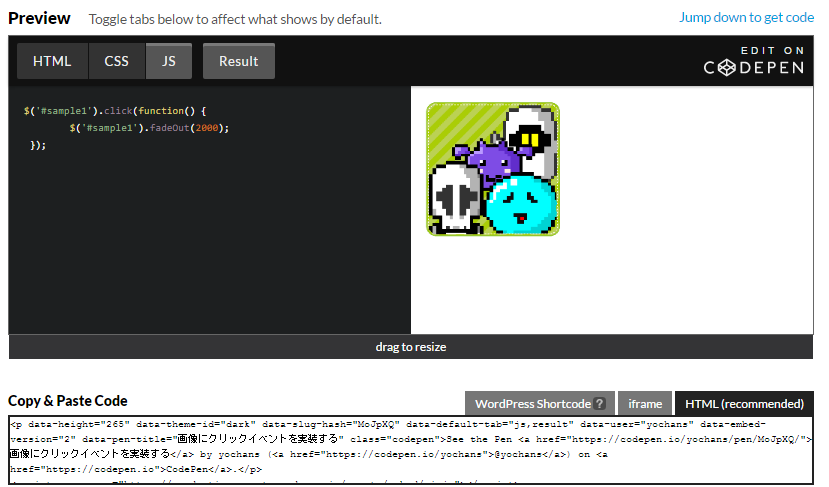829x487 pixels.
Task: Pick the HTML (recommended) embed option
Action: 744,404
